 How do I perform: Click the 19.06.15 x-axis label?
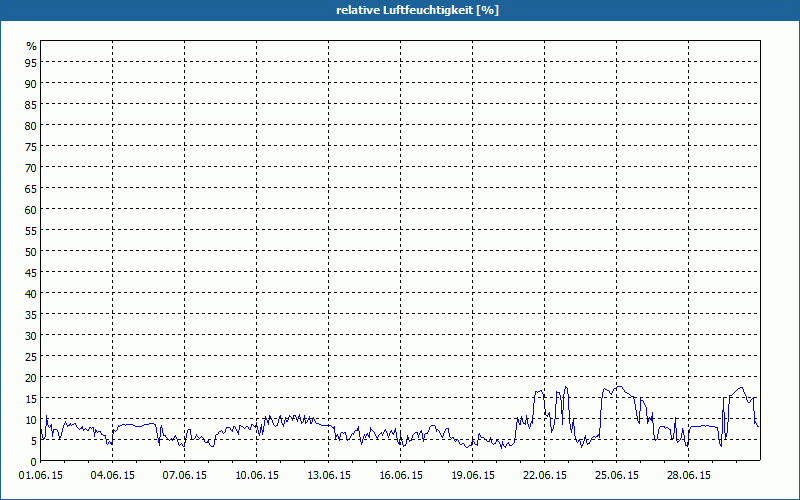tap(473, 475)
